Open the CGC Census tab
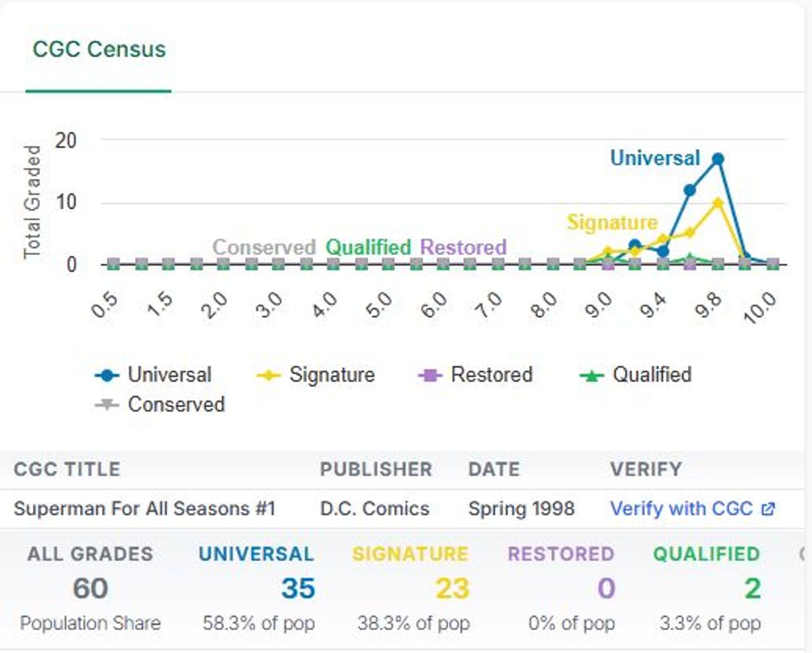 point(99,49)
